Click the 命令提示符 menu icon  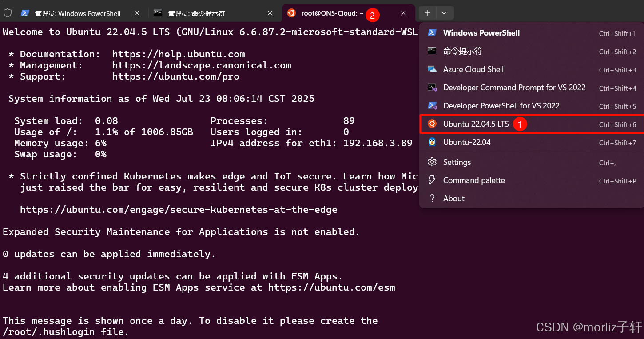tap(432, 51)
